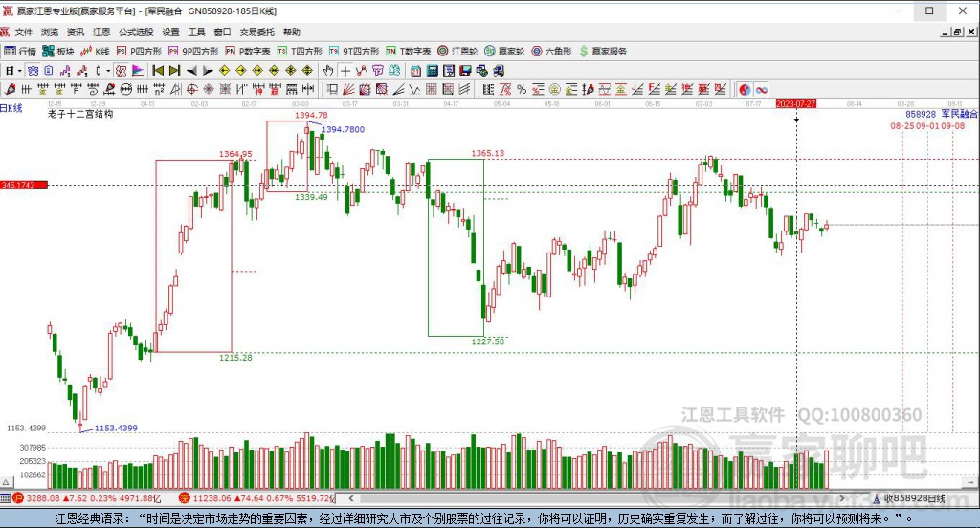980x528 pixels.
Task: Open the 9P四方形 tool
Action: tap(193, 52)
